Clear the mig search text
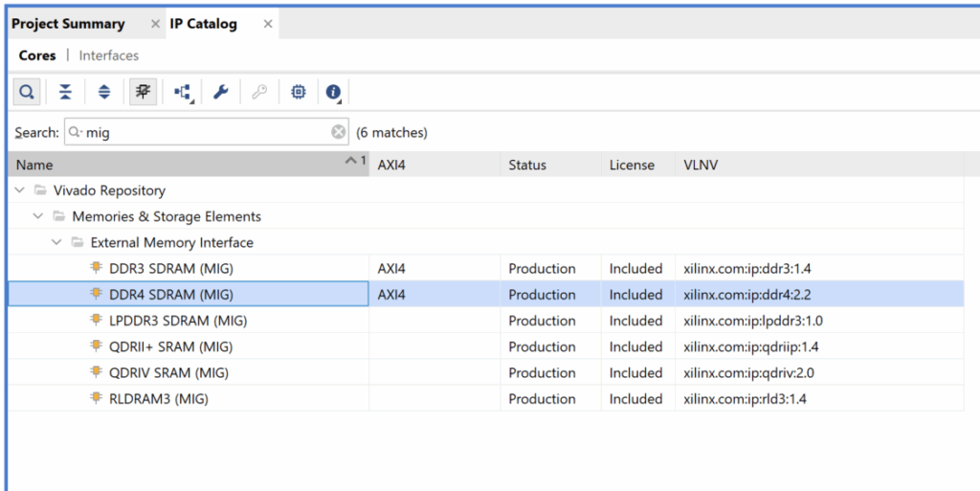Viewport: 980px width, 491px height. click(x=339, y=132)
